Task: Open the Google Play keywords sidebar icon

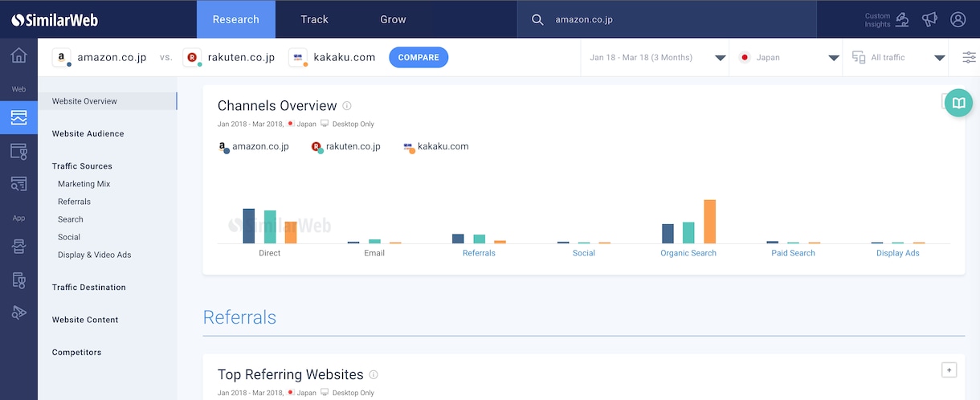Action: pyautogui.click(x=18, y=312)
